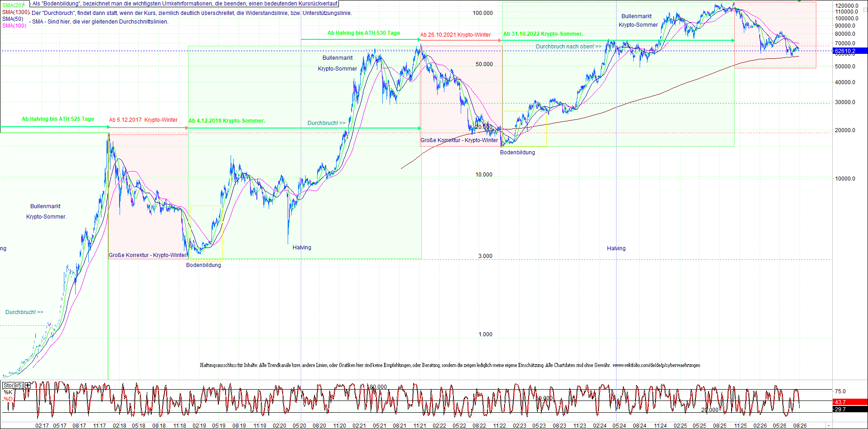Click the 90000.0 price axis label
The image size is (868, 429).
845,26
